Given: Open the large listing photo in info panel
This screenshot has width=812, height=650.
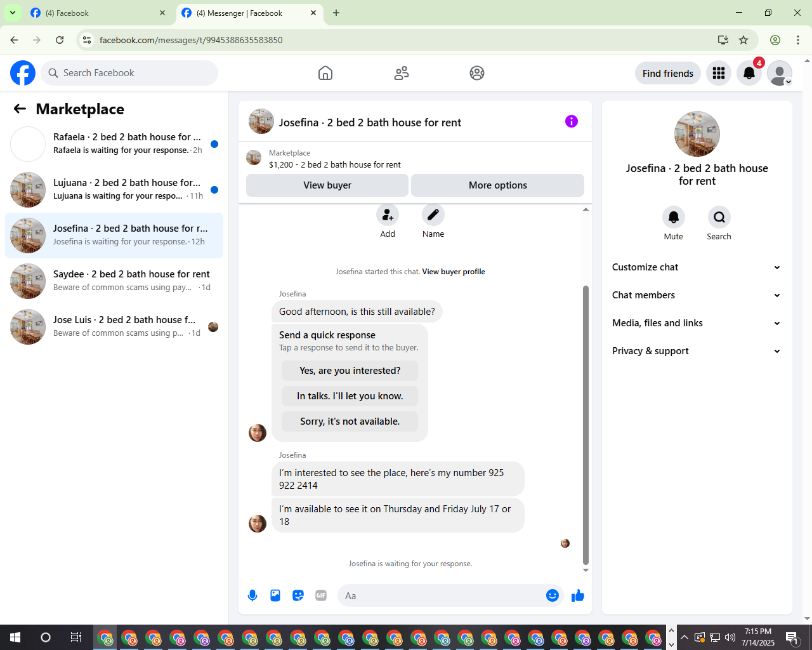Looking at the screenshot, I should 697,134.
